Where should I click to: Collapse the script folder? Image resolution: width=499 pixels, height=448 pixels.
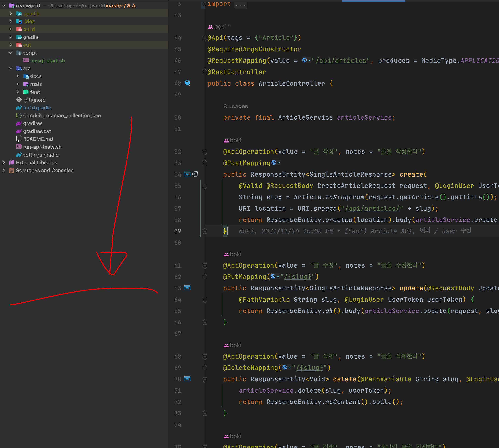pyautogui.click(x=11, y=53)
